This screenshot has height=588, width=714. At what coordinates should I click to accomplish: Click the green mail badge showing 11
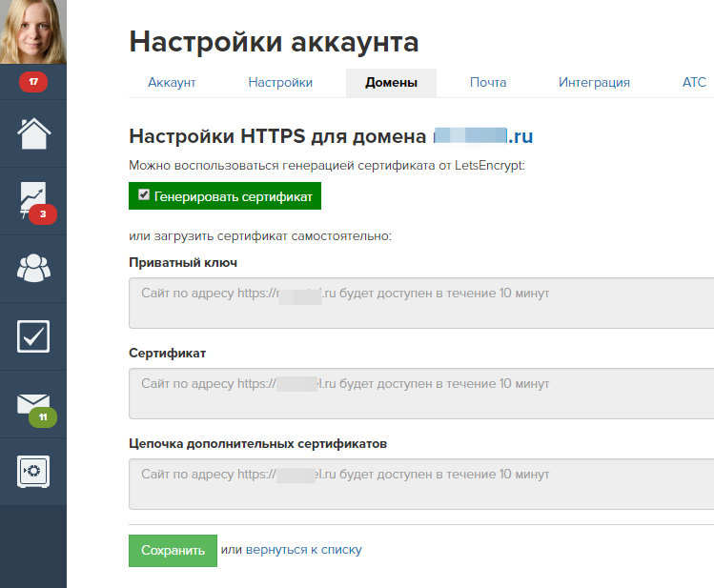tap(43, 416)
